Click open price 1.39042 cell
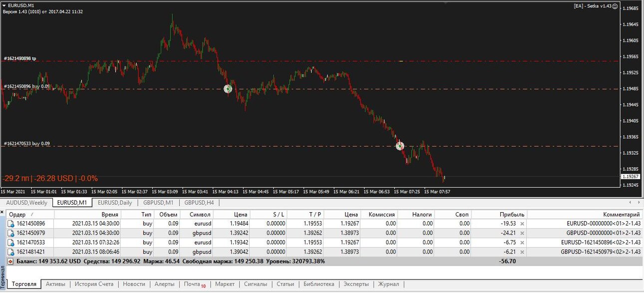The image size is (644, 293). tap(239, 252)
